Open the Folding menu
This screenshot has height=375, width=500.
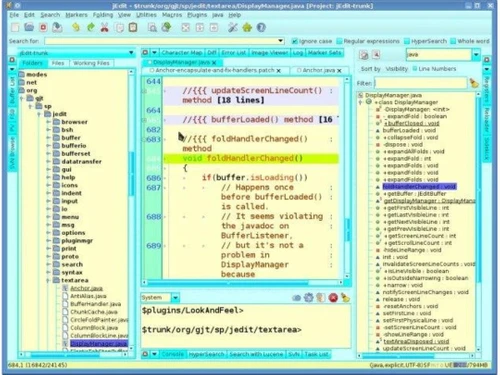click(103, 15)
